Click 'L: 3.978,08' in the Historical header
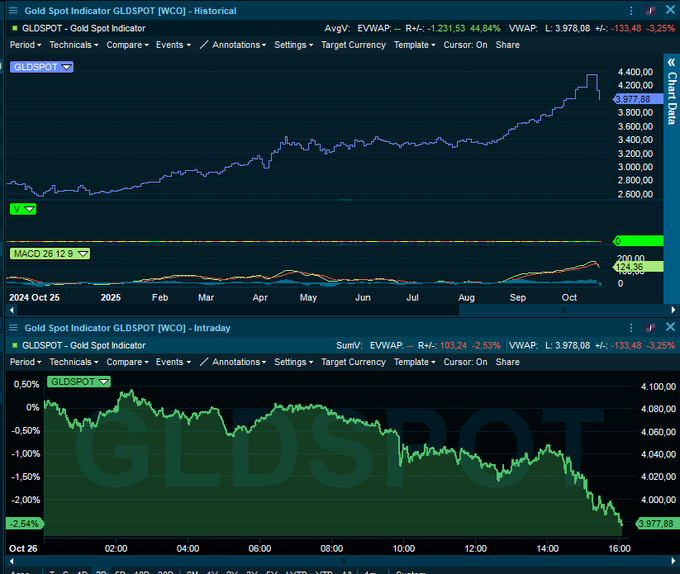Image resolution: width=680 pixels, height=574 pixels. [567, 28]
